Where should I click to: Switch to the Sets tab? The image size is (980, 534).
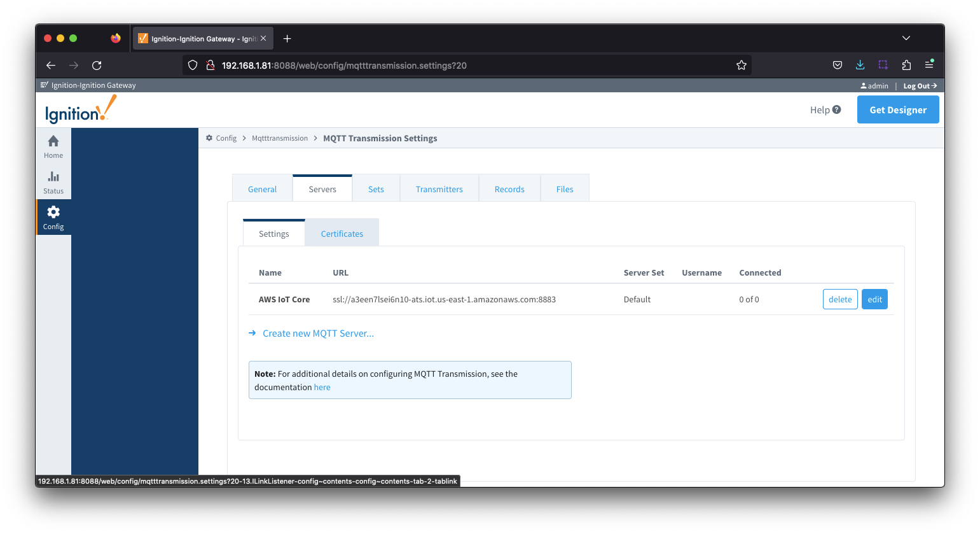[376, 189]
